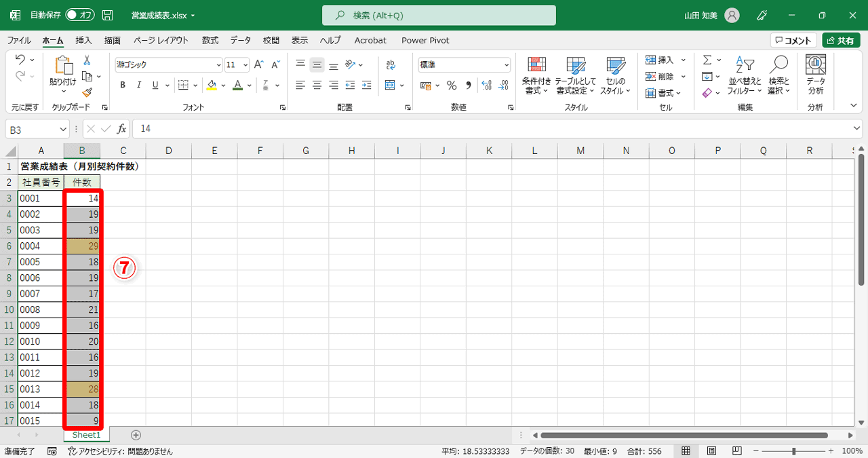The height and width of the screenshot is (458, 868).
Task: Click the zoom slider handle
Action: [794, 451]
